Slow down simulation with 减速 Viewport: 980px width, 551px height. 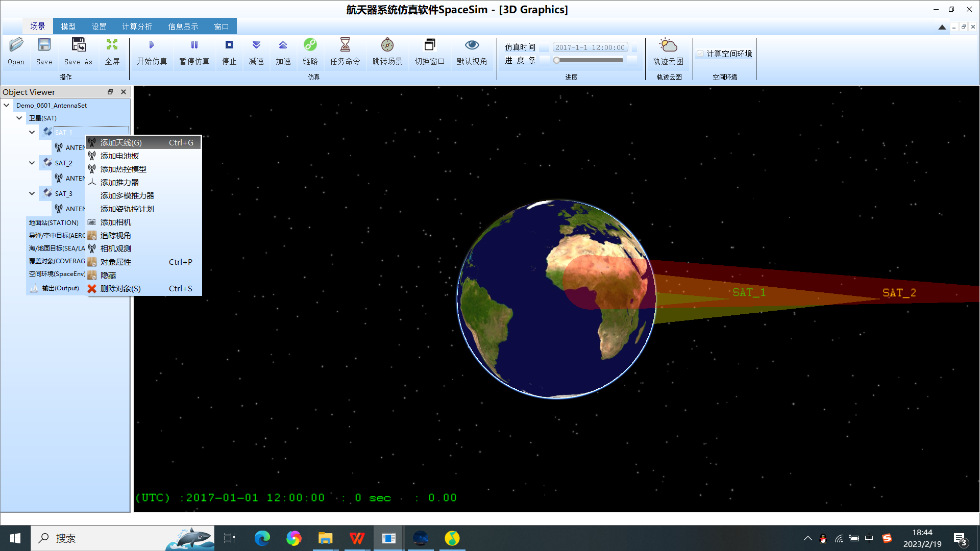coord(256,51)
